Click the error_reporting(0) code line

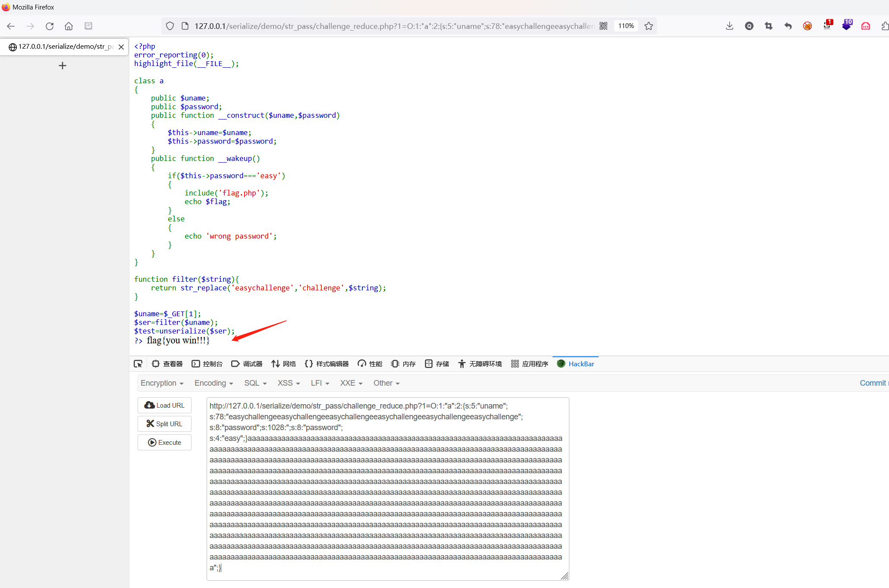(x=174, y=55)
